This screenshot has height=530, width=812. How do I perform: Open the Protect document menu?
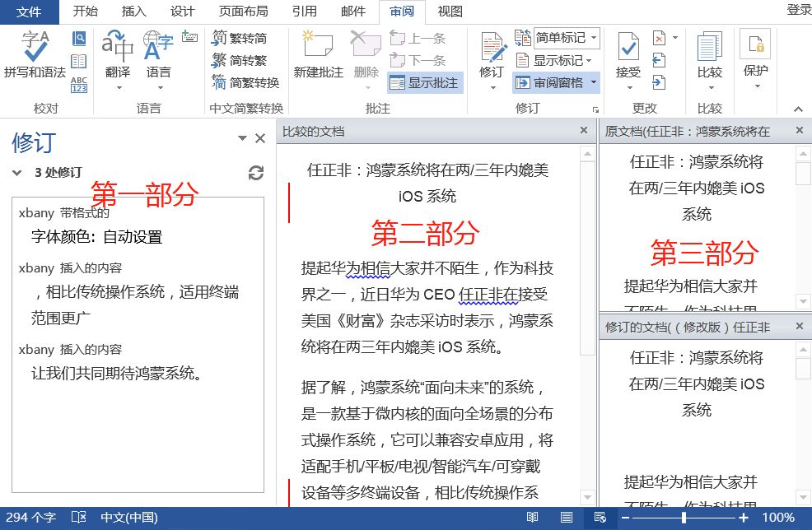[x=755, y=58]
